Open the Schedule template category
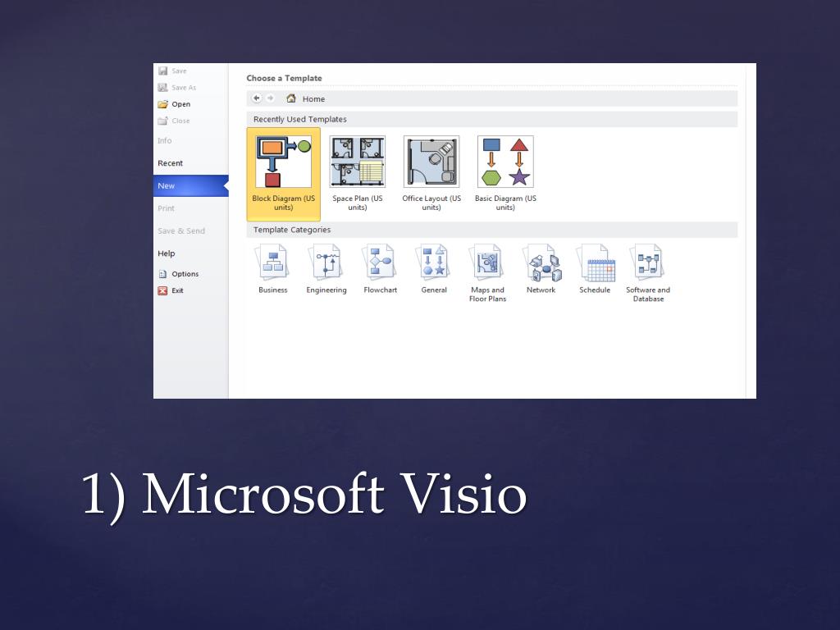The width and height of the screenshot is (840, 630). pos(595,269)
